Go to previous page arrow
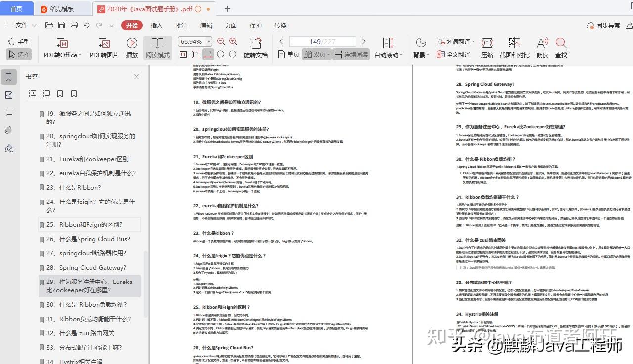 pos(282,42)
